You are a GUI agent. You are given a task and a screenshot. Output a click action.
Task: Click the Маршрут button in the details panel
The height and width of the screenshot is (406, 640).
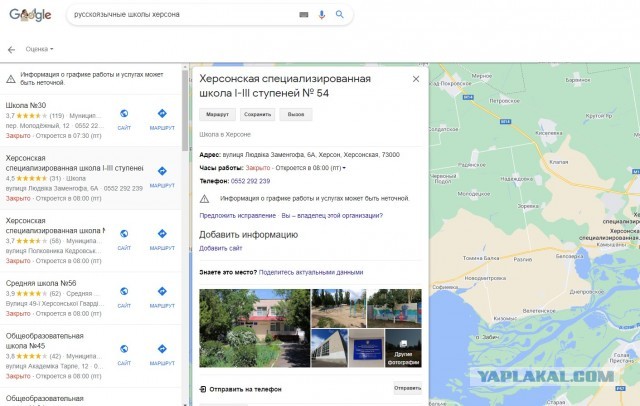218,114
